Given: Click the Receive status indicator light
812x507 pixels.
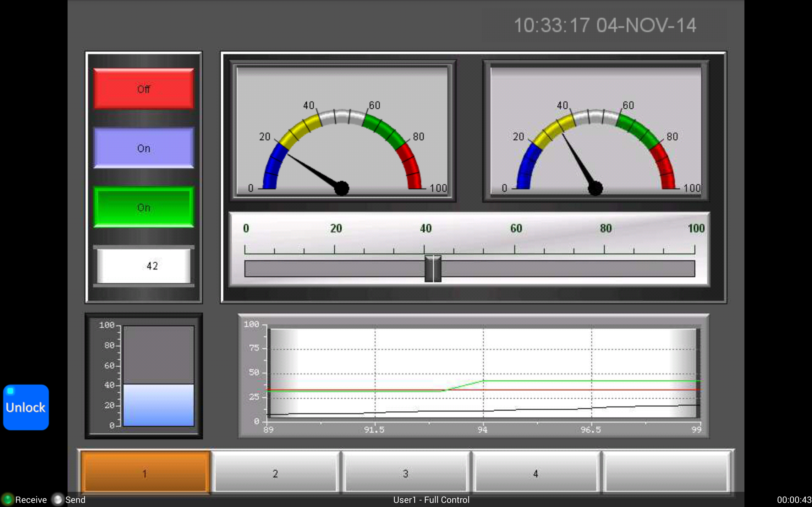Looking at the screenshot, I should click(7, 500).
